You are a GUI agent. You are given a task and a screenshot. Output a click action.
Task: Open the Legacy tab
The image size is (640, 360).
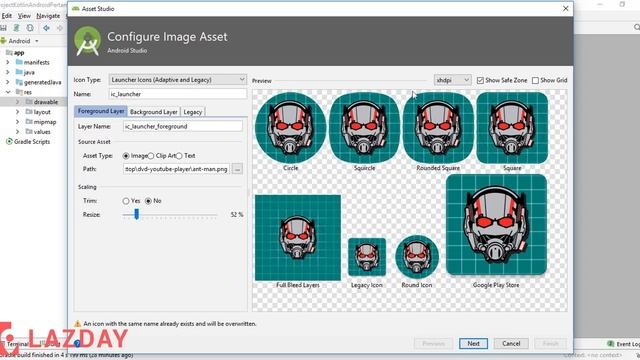[x=192, y=111]
